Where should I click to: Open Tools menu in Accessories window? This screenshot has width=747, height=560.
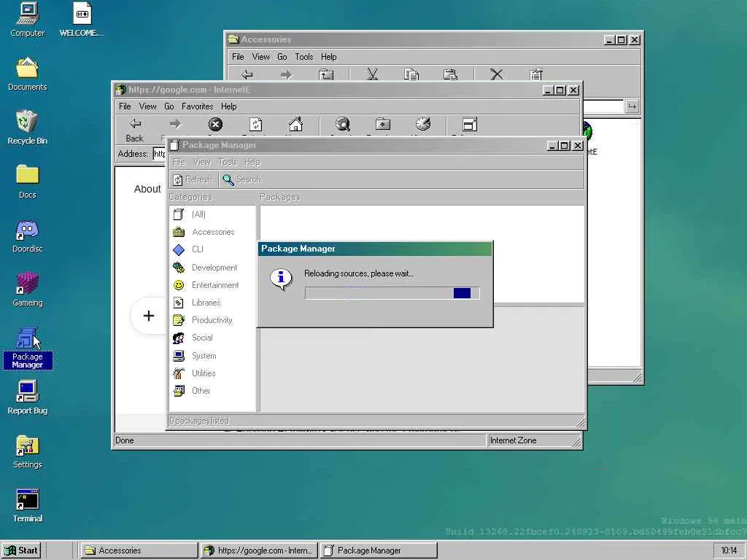(x=304, y=57)
